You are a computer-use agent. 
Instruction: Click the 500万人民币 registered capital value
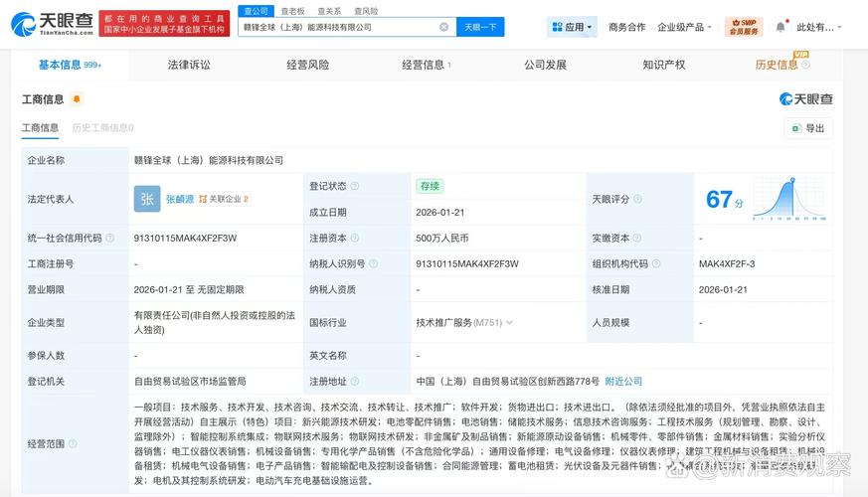pos(442,238)
